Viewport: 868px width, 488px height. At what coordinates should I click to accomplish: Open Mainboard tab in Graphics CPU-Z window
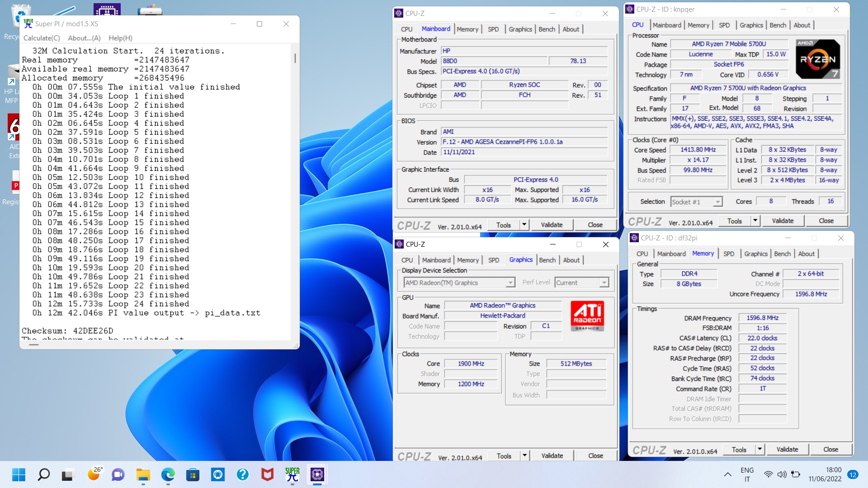point(436,260)
